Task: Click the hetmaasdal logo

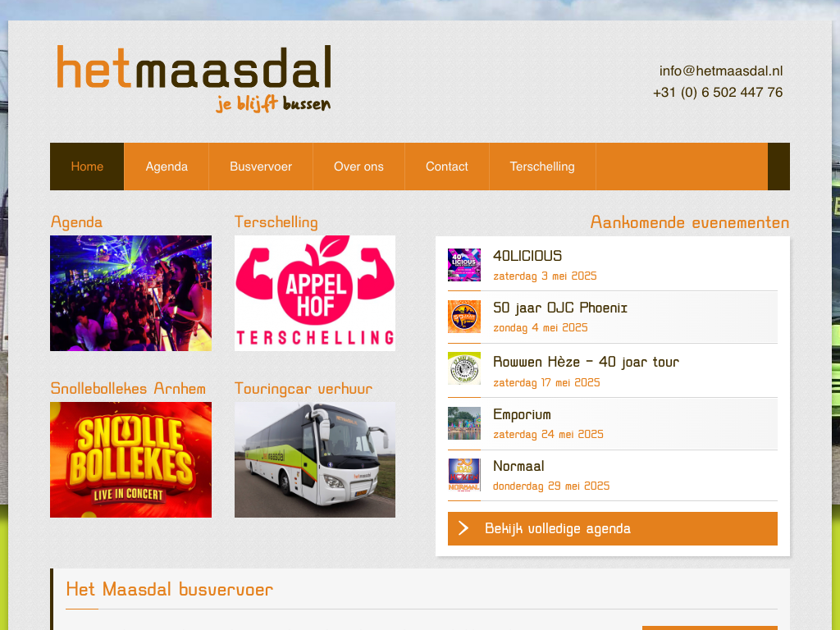Action: tap(194, 79)
